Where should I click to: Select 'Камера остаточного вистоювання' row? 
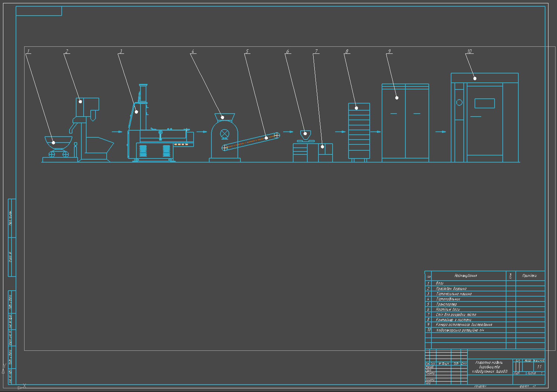(464, 325)
